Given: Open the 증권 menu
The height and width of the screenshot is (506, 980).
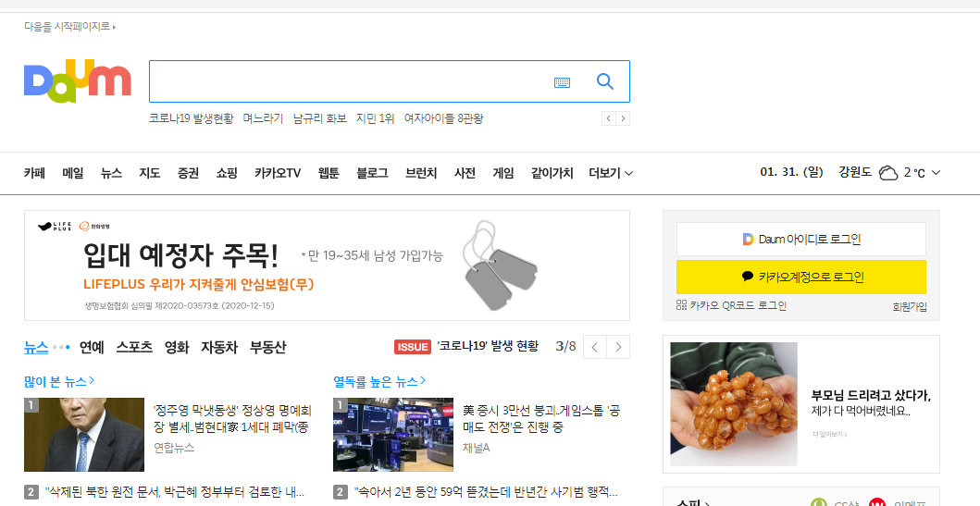Looking at the screenshot, I should [x=188, y=173].
